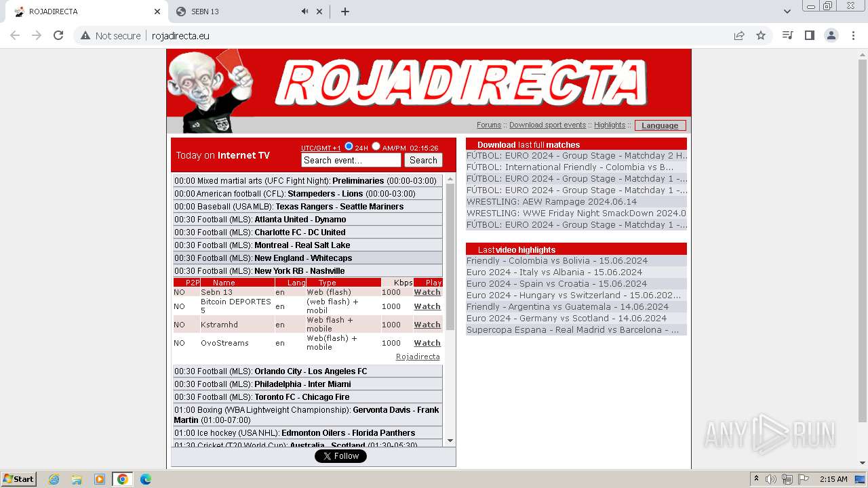The width and height of the screenshot is (868, 488).
Task: Open the Forums link
Action: [x=489, y=125]
